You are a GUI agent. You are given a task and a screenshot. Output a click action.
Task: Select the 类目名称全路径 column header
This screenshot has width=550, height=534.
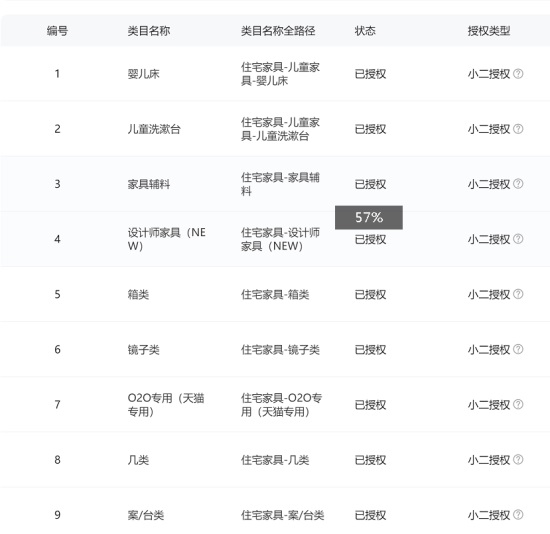coord(278,31)
